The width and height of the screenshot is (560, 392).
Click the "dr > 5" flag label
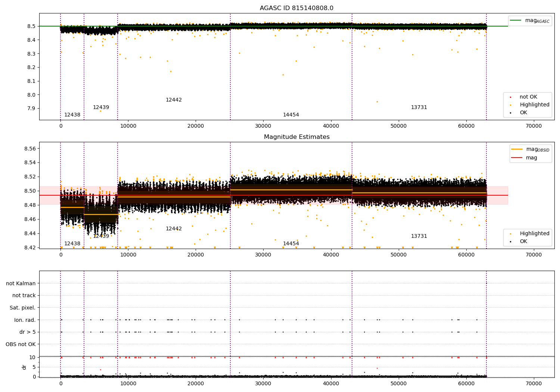(28, 332)
